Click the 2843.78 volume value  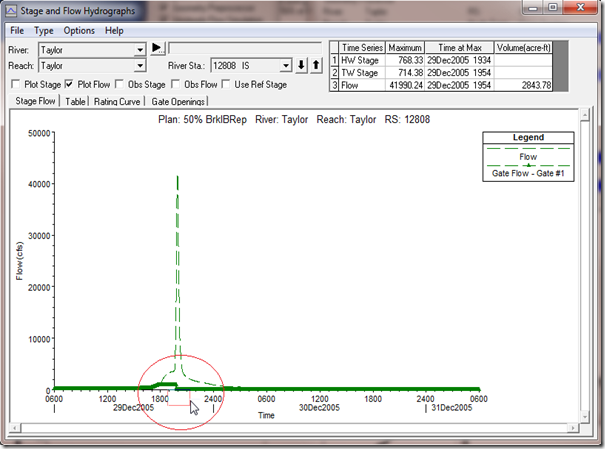tap(524, 85)
